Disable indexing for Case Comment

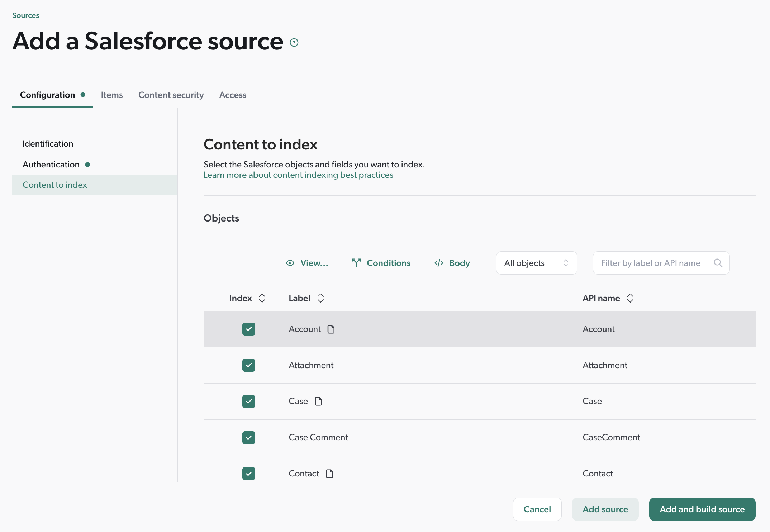tap(248, 437)
